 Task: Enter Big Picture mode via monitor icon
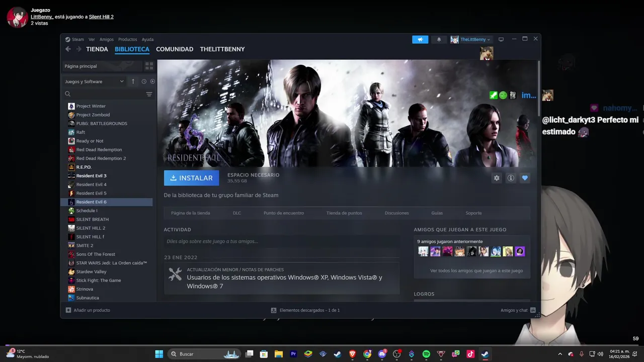(501, 39)
